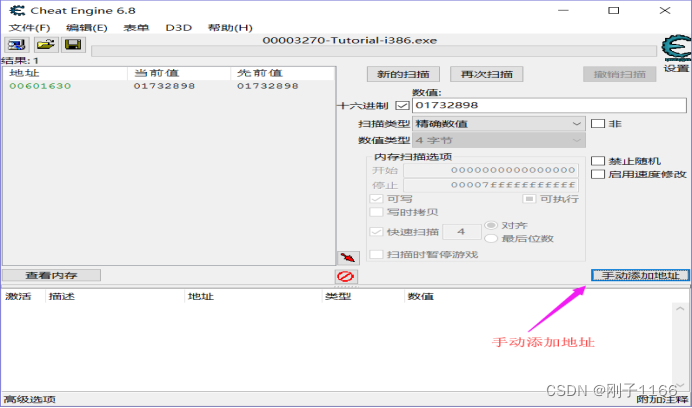
Task: Open the 帮助(H) menu
Action: click(230, 28)
